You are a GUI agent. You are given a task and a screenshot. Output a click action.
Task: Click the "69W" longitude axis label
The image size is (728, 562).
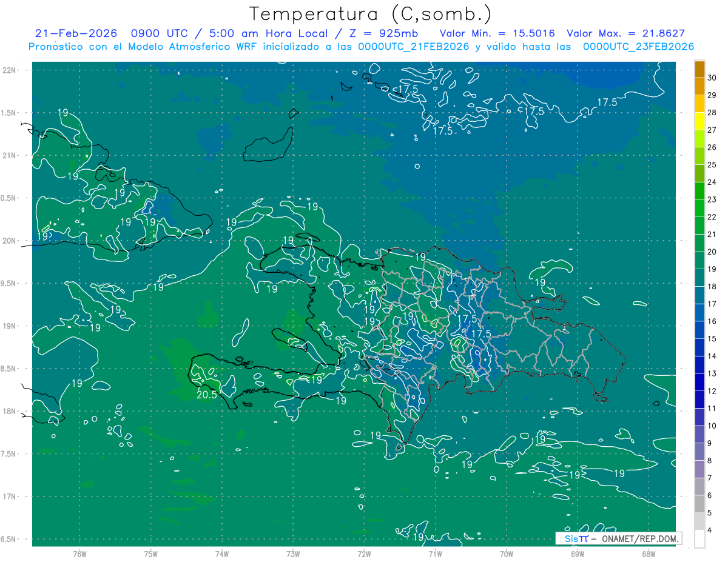(x=577, y=554)
